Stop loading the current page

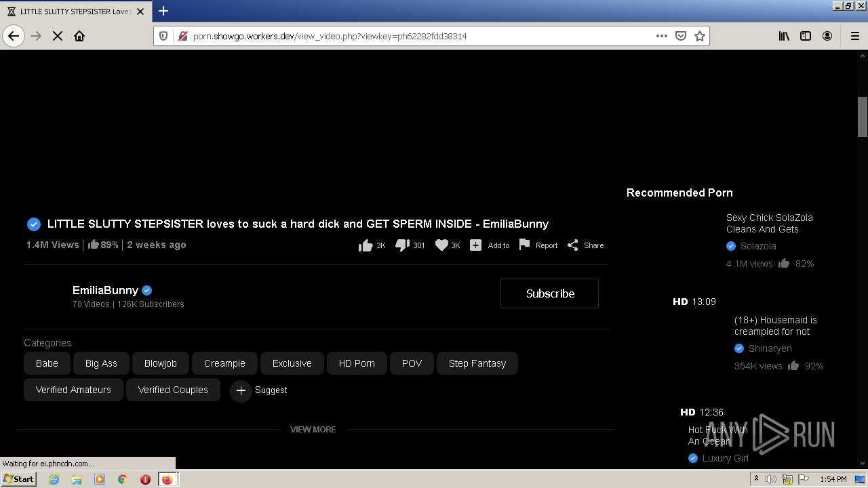coord(58,36)
